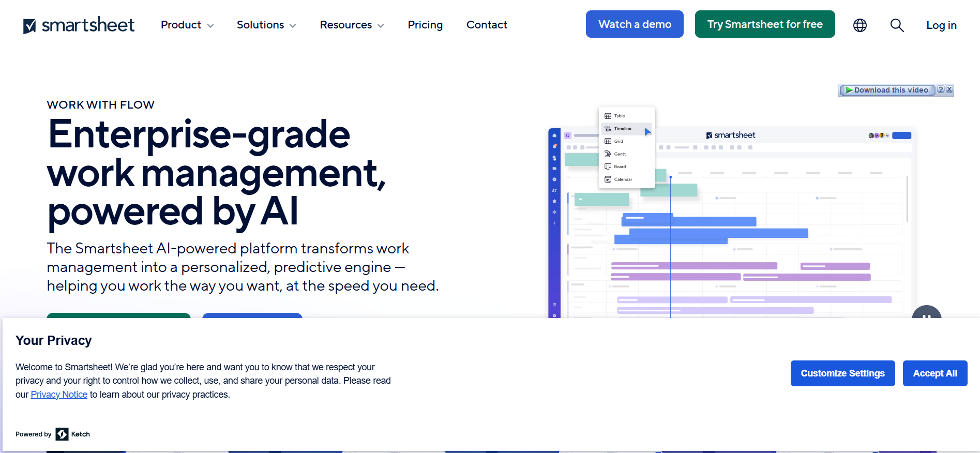
Task: Click the notification bell in preview sidebar
Action: pos(554,146)
